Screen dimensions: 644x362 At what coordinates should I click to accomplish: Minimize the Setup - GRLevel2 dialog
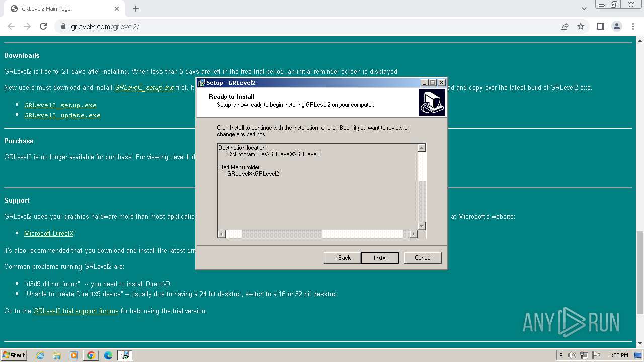424,83
